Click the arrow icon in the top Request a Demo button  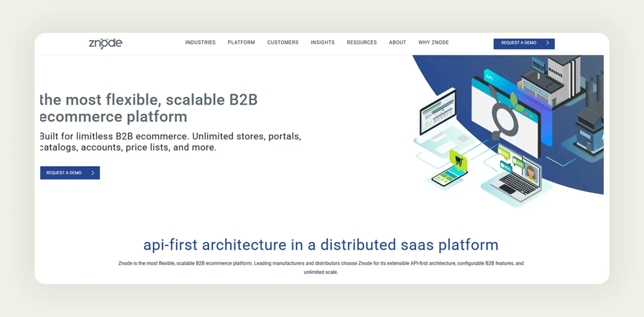(548, 43)
